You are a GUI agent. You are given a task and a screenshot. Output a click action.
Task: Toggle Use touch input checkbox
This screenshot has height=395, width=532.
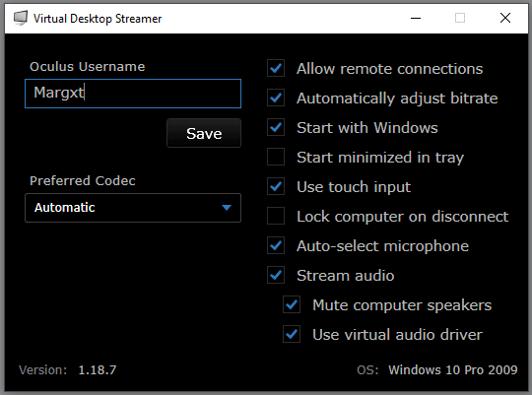pos(276,186)
